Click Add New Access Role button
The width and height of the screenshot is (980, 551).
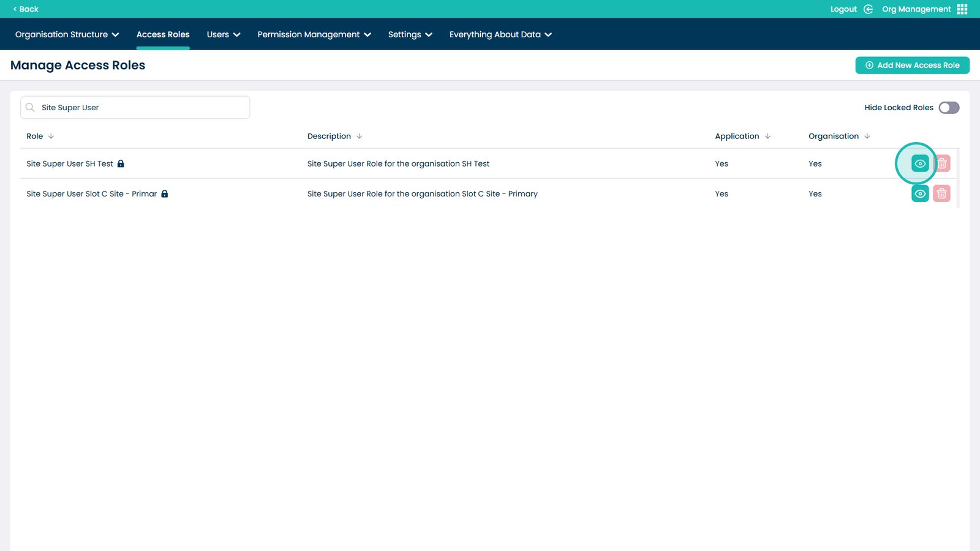click(912, 65)
